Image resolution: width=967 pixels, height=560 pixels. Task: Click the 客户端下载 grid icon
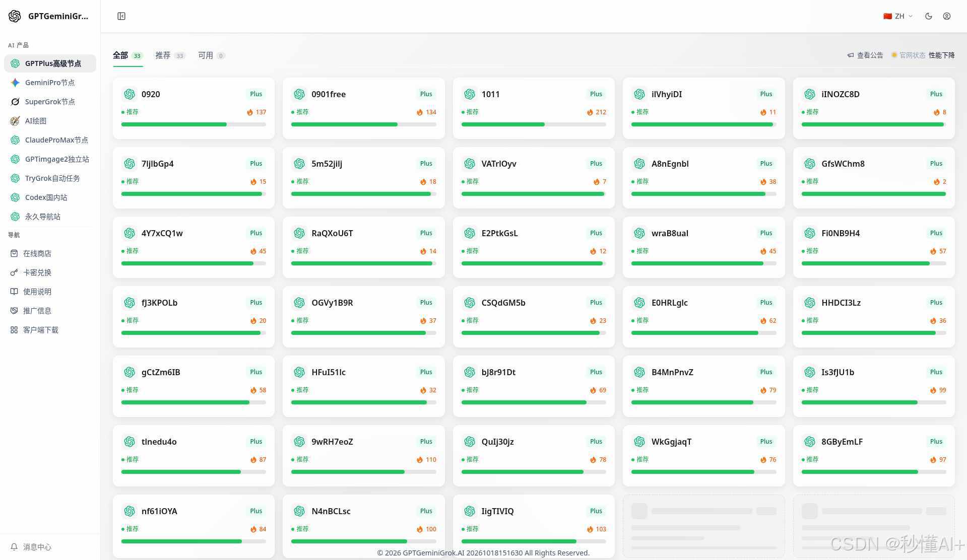[14, 330]
